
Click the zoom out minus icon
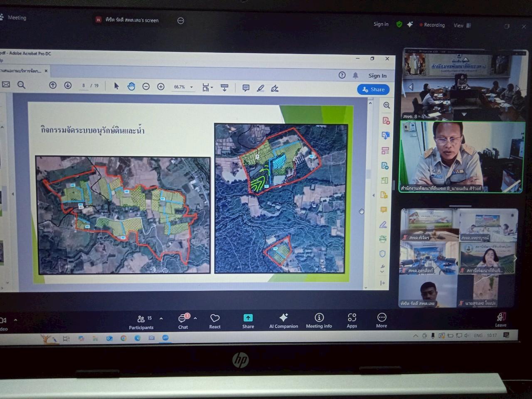coord(146,86)
